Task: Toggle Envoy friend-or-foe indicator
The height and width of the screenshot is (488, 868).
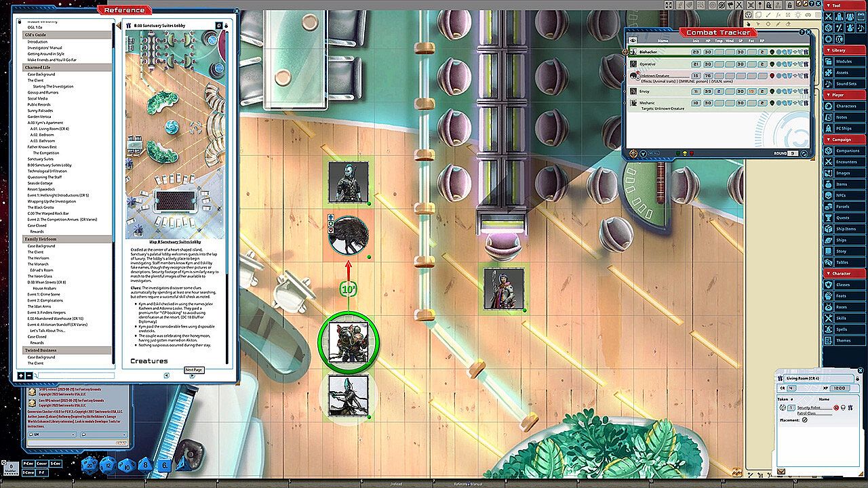Action: (772, 91)
